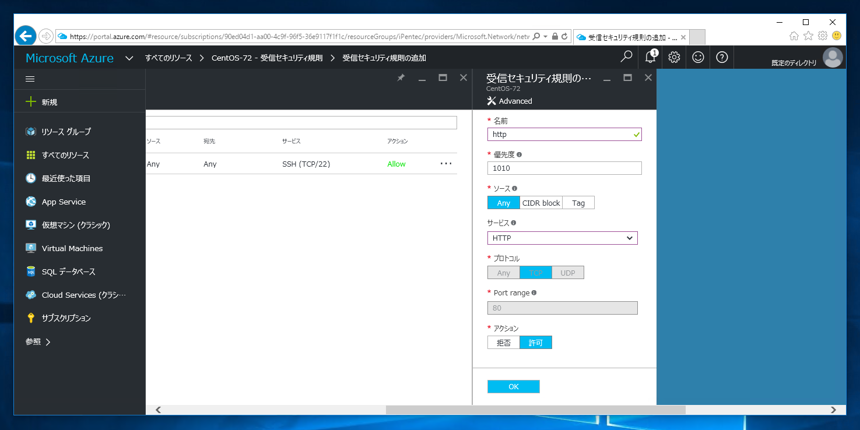860x430 pixels.
Task: Go back with the browser back arrow
Action: click(25, 36)
